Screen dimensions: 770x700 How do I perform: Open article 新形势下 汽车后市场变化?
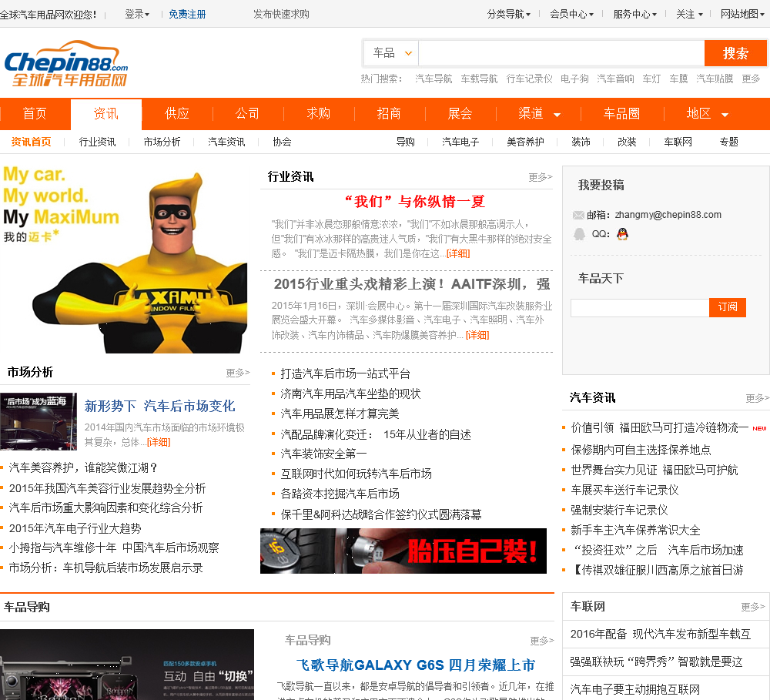tap(159, 407)
